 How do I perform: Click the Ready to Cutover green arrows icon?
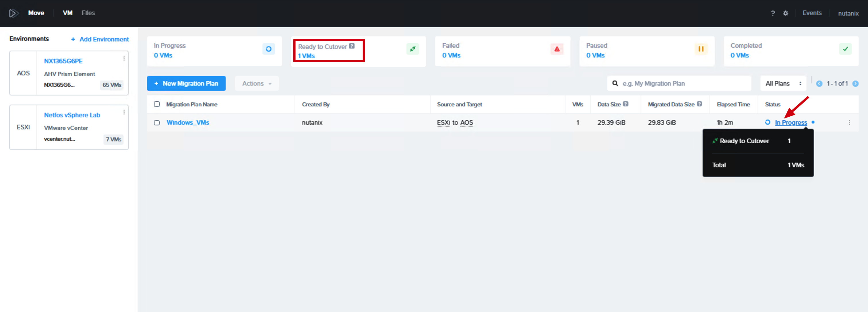[412, 49]
